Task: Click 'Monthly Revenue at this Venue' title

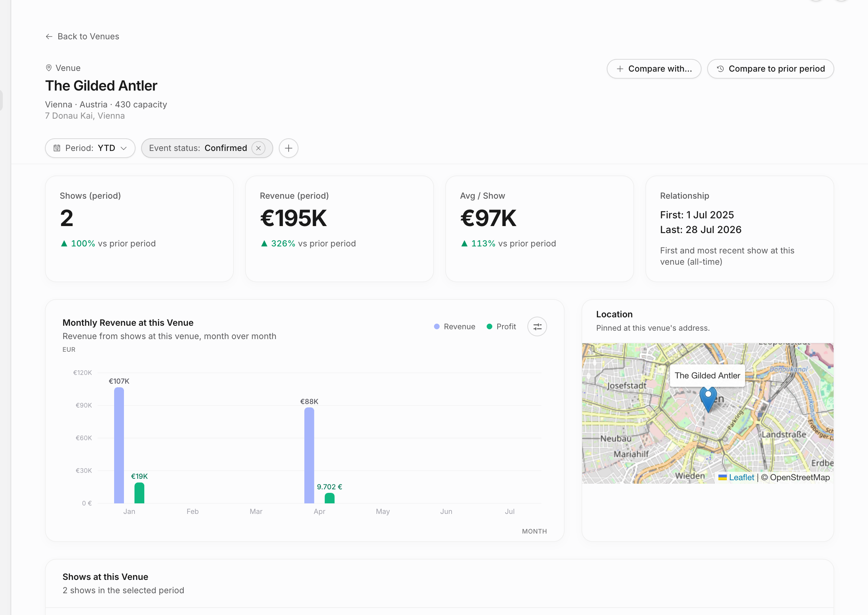Action: (x=128, y=323)
